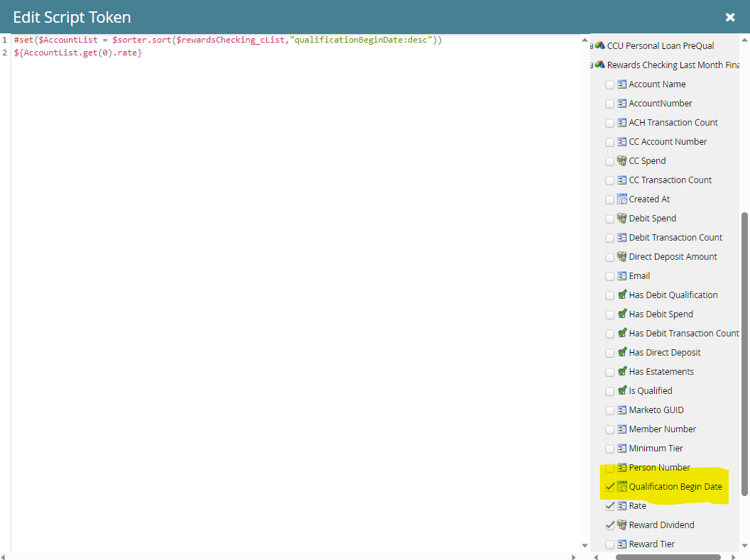Click the Rewards Checking object icon
The width and height of the screenshot is (750, 560).
[599, 65]
